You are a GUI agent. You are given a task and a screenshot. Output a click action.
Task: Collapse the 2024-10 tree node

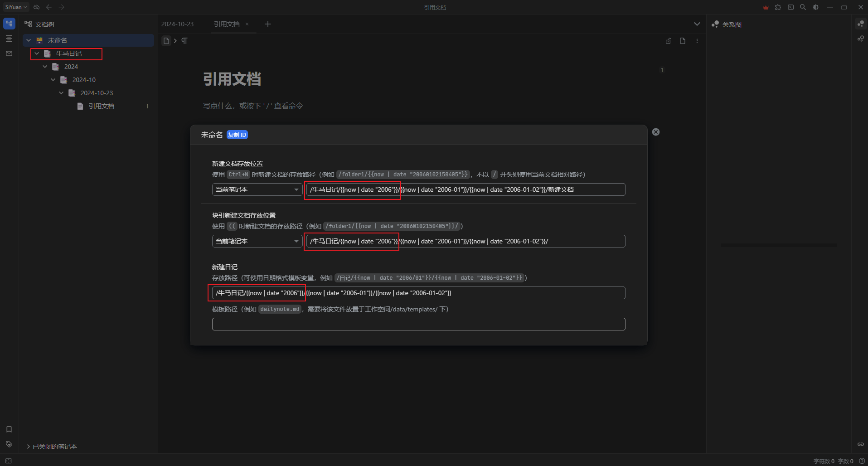[x=53, y=80]
